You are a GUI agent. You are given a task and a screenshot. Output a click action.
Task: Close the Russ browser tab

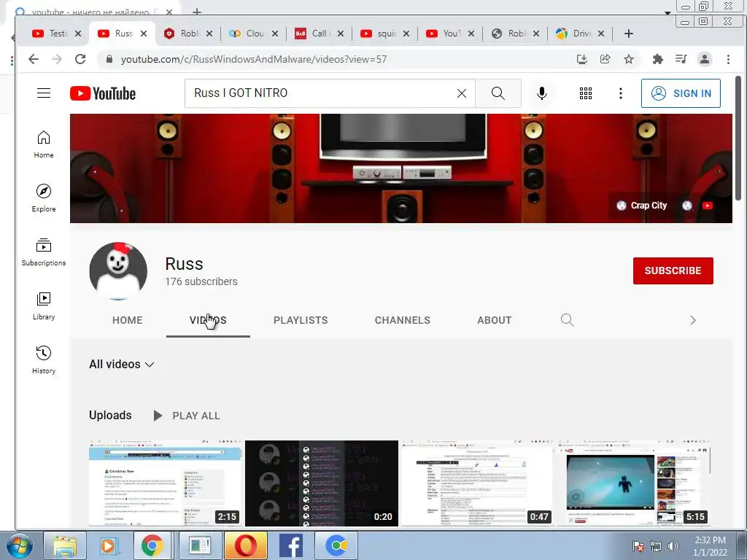(144, 34)
